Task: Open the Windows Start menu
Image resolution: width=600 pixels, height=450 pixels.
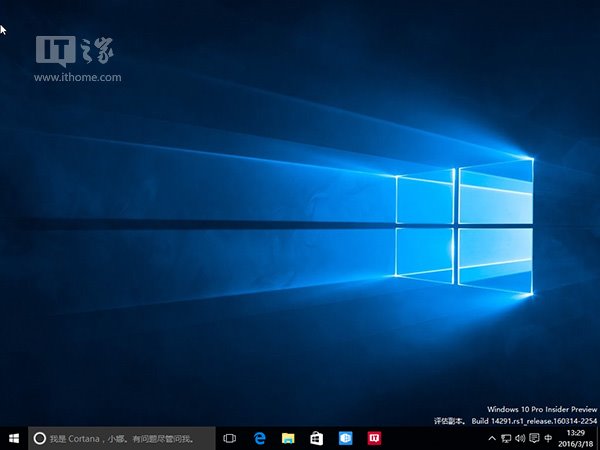Action: click(14, 438)
